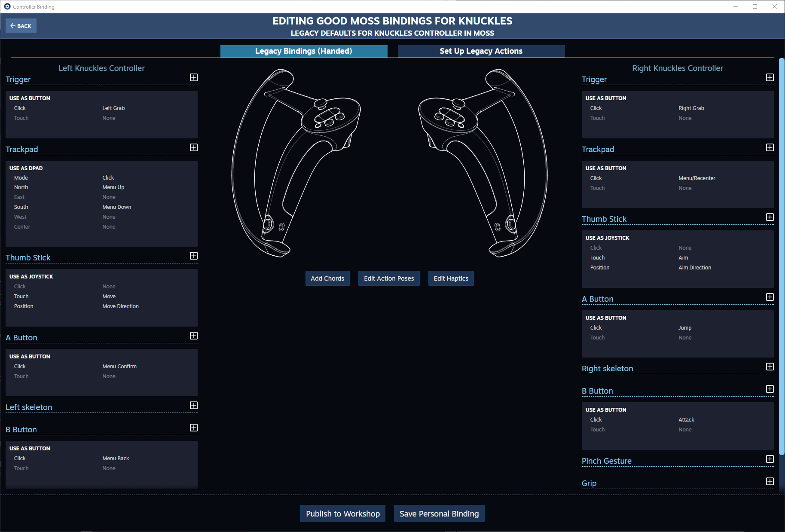This screenshot has height=532, width=785.
Task: Click the plus icon beside right Trigger
Action: click(x=770, y=77)
